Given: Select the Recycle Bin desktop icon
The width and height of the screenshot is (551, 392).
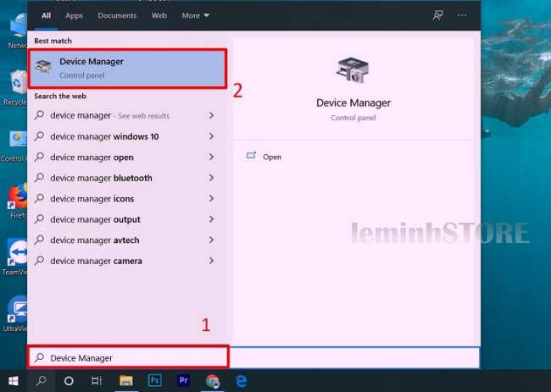Looking at the screenshot, I should (16, 88).
